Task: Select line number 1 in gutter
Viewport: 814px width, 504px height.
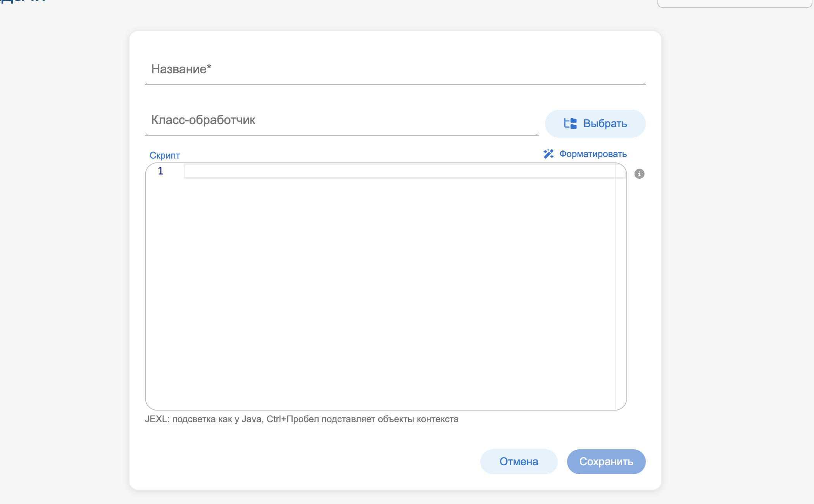Action: (x=160, y=171)
